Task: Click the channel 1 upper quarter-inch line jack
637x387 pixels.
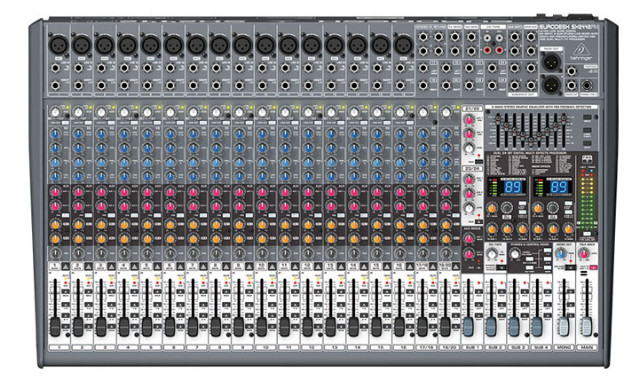Action: point(55,68)
